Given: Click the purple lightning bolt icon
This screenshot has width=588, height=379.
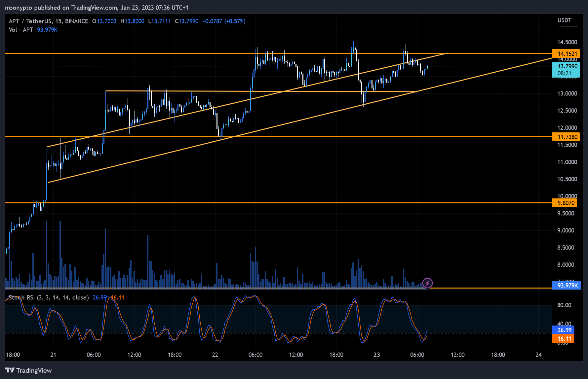Looking at the screenshot, I should click(427, 283).
